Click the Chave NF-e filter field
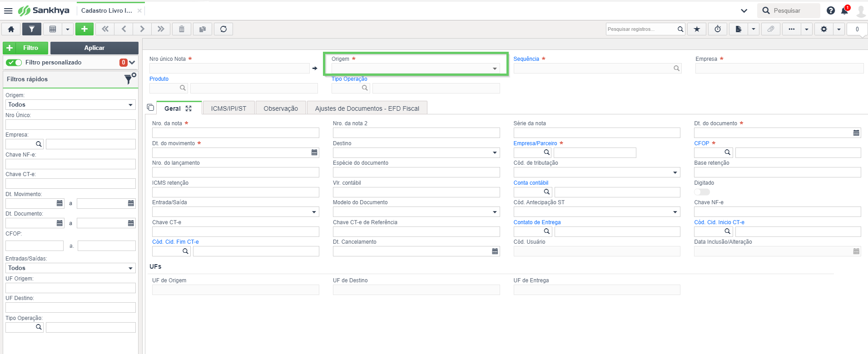 pyautogui.click(x=70, y=164)
